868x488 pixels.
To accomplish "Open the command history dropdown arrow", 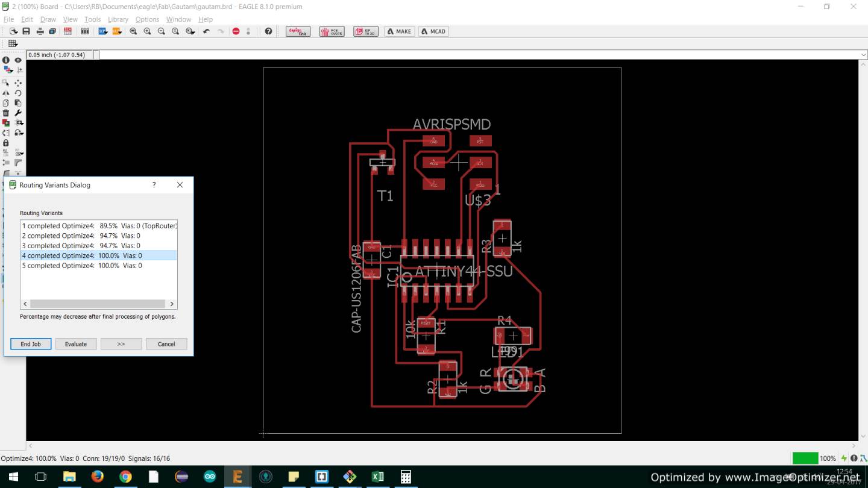I will 863,55.
